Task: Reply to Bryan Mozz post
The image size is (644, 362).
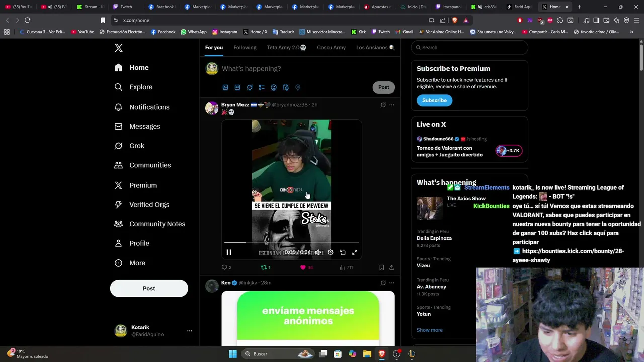Action: (226, 267)
